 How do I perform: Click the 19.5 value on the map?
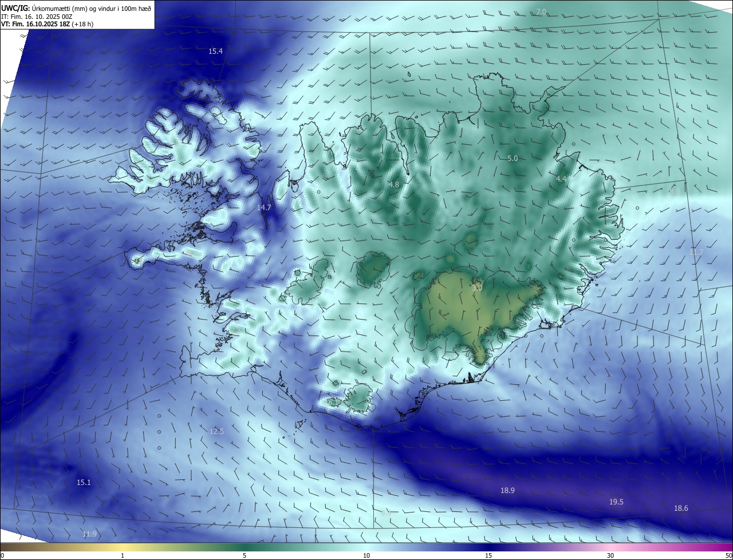pos(616,502)
